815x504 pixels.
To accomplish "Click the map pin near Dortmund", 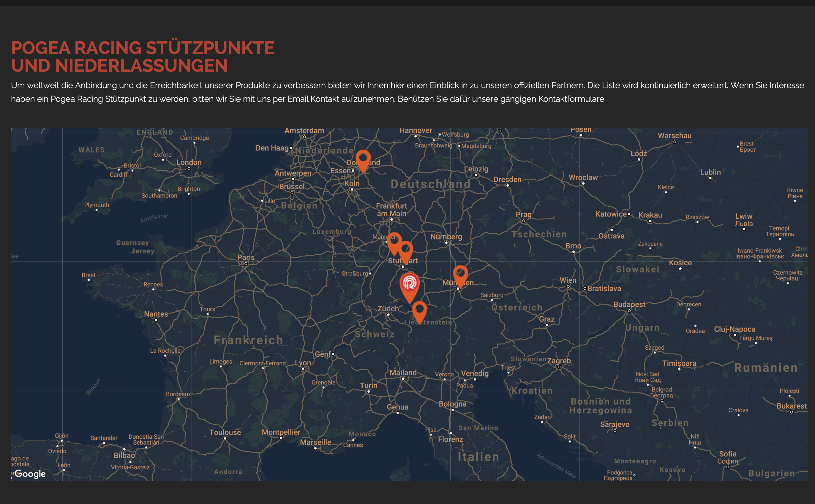I will pos(363,161).
